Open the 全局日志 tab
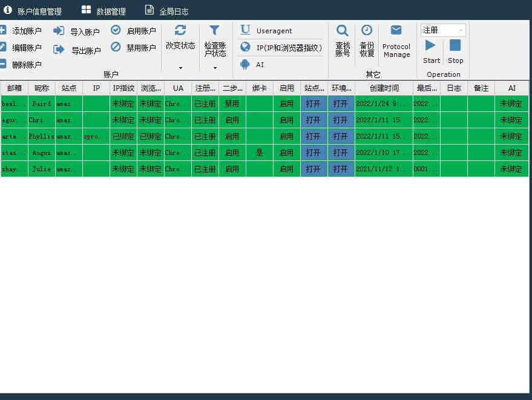 166,11
